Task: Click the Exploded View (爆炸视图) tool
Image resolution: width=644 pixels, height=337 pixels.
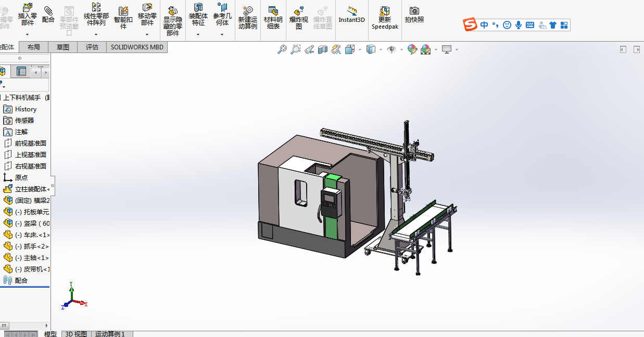Action: click(x=299, y=17)
